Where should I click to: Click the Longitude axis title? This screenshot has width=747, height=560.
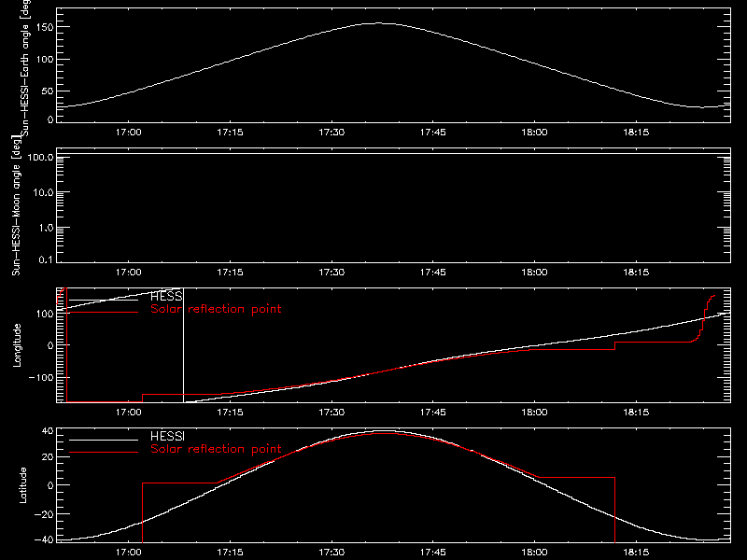pos(17,344)
